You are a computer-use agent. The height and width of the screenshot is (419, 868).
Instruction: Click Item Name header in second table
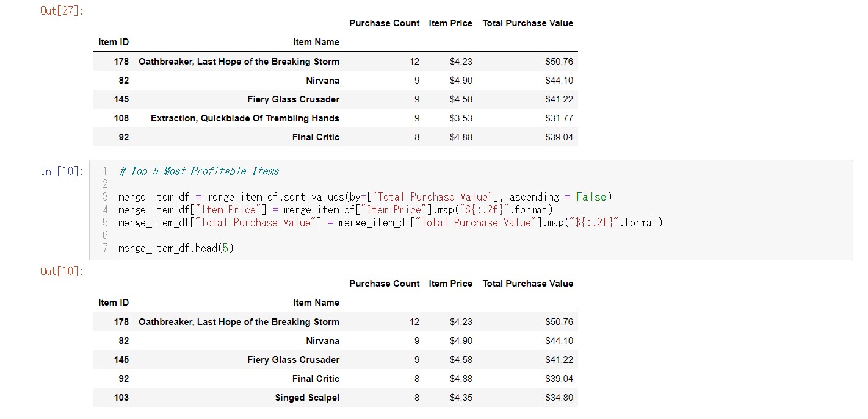(316, 303)
